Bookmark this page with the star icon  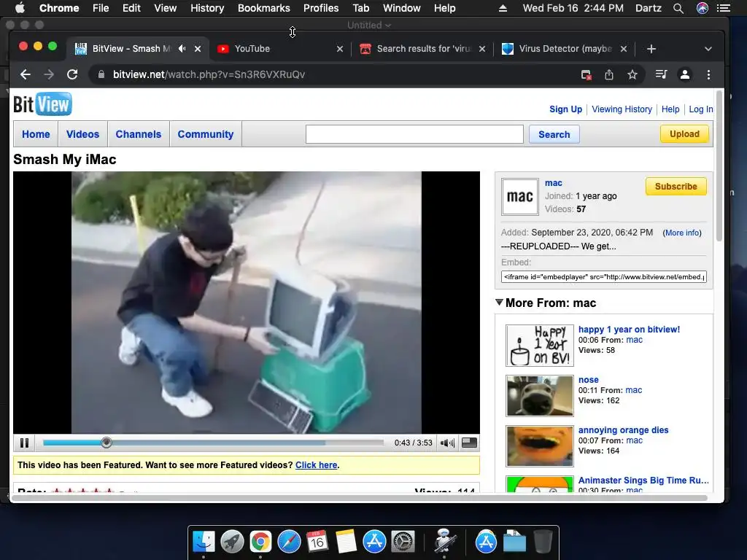[632, 74]
